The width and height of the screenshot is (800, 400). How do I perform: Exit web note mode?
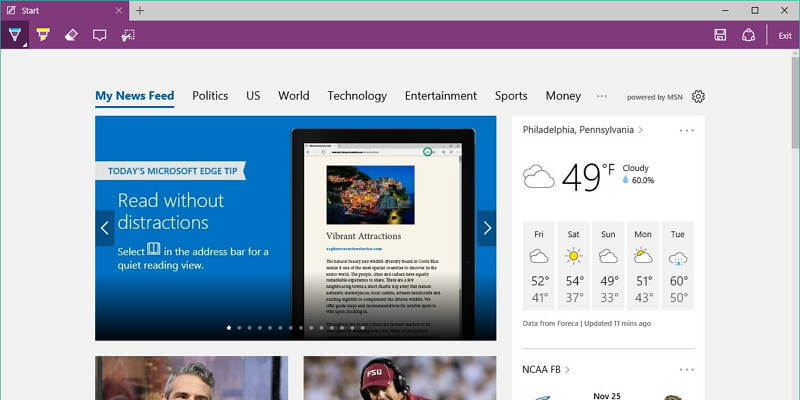(785, 35)
